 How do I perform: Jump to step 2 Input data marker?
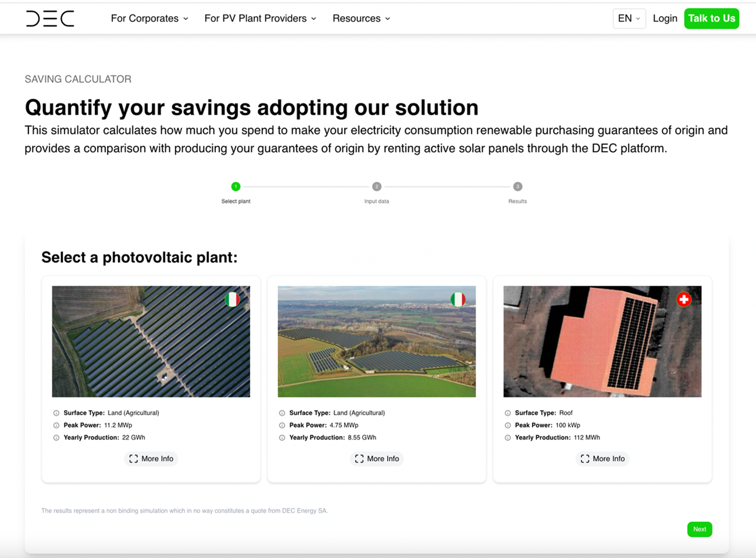tap(377, 187)
